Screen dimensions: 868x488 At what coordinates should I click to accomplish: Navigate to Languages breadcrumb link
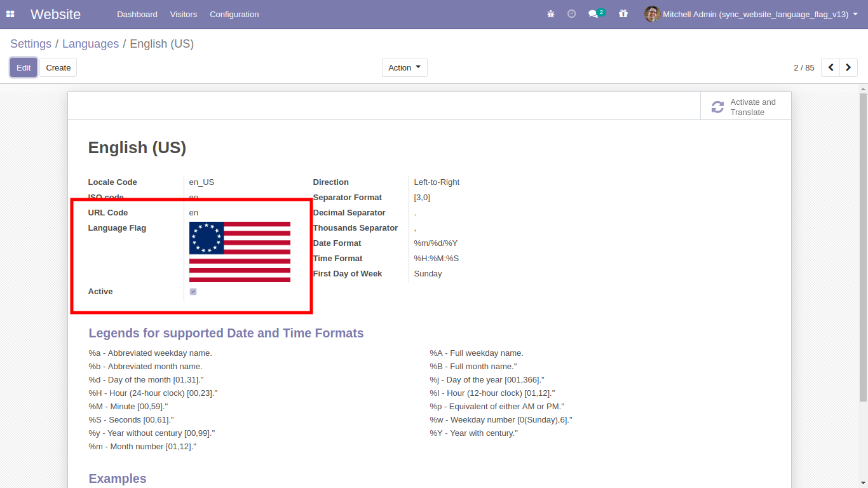pos(90,44)
